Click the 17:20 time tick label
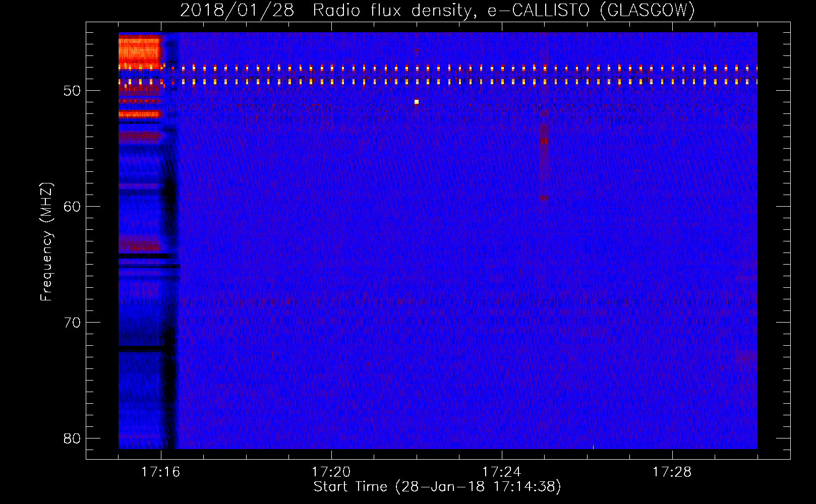This screenshot has height=504, width=816. click(x=331, y=472)
